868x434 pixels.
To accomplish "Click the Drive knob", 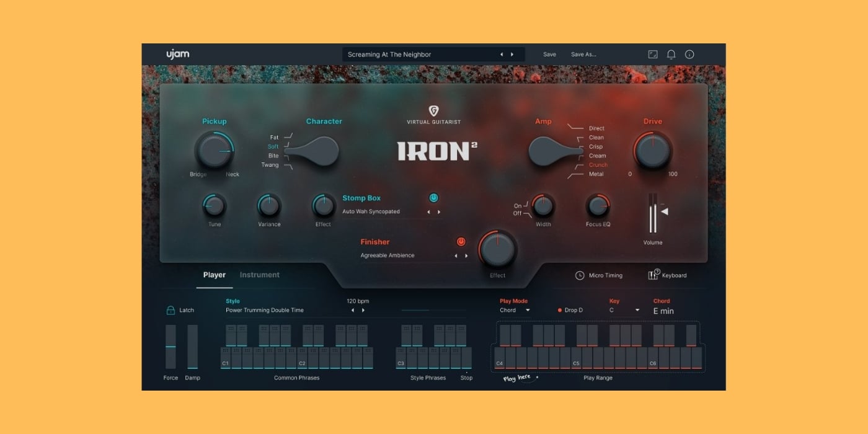I will pos(653,151).
